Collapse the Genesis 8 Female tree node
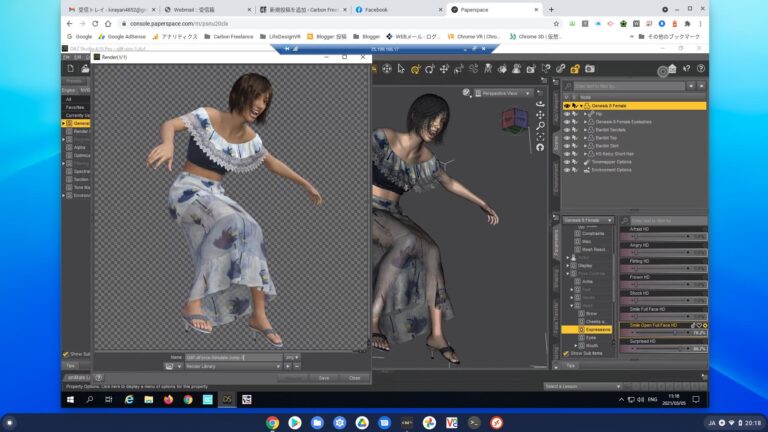The image size is (768, 432). 581,106
